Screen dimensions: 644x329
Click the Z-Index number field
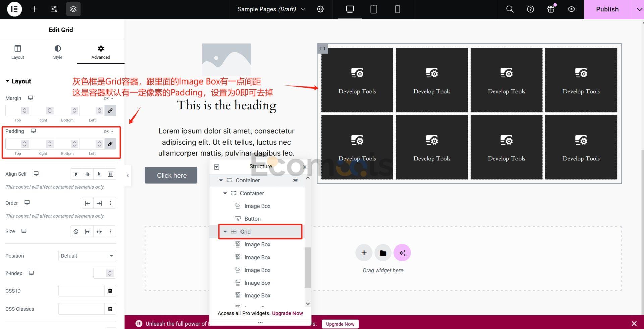105,273
